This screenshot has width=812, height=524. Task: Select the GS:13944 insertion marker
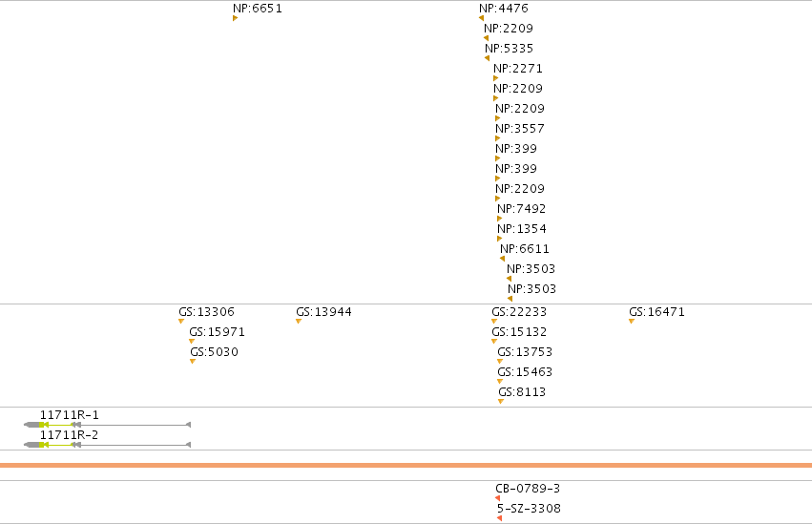pos(299,322)
